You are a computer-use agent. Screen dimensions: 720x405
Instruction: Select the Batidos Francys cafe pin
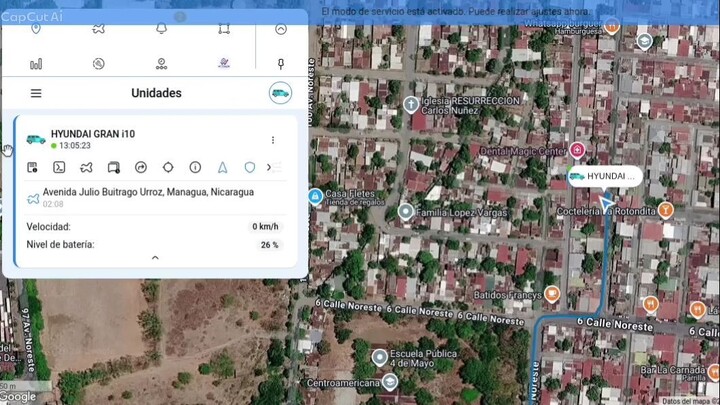click(552, 294)
